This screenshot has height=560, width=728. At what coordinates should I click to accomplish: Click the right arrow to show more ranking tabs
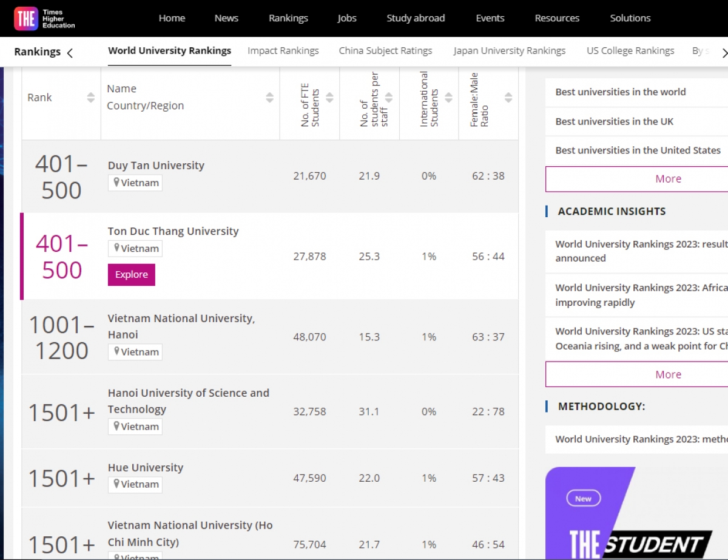tap(724, 53)
